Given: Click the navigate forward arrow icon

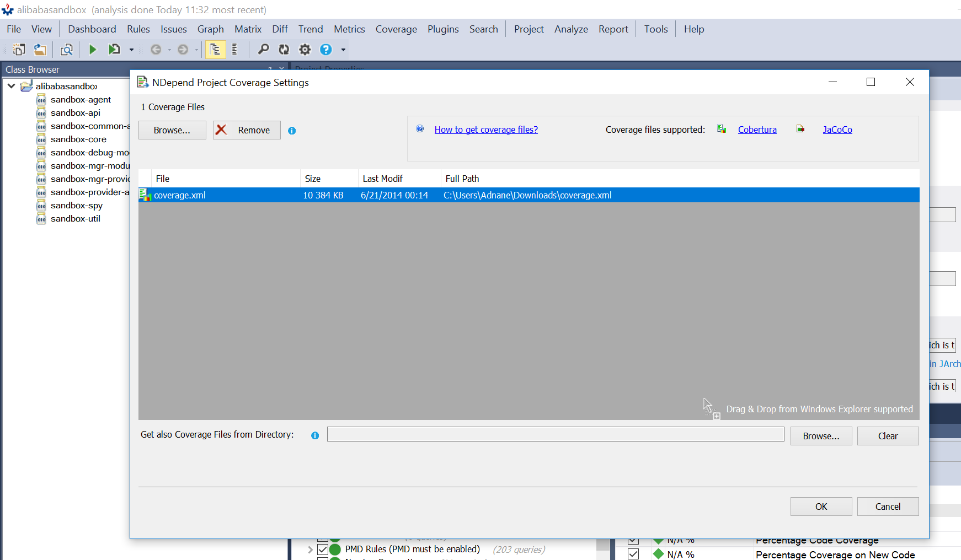Looking at the screenshot, I should click(183, 50).
